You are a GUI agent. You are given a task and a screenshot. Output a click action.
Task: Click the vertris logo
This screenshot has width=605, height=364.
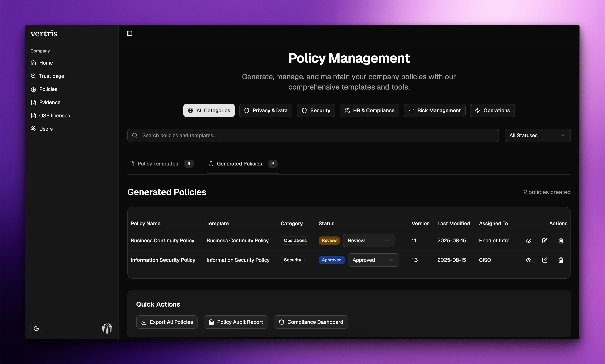pyautogui.click(x=44, y=33)
